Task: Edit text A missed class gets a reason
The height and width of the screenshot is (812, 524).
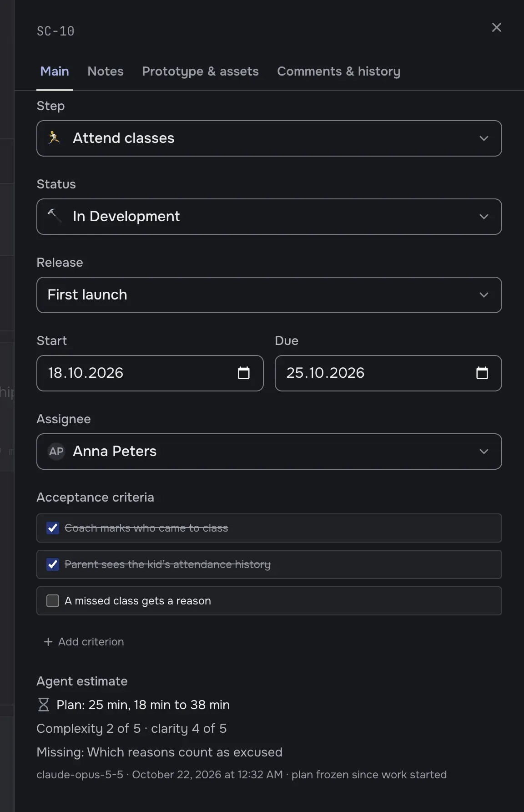Action: click(x=138, y=601)
